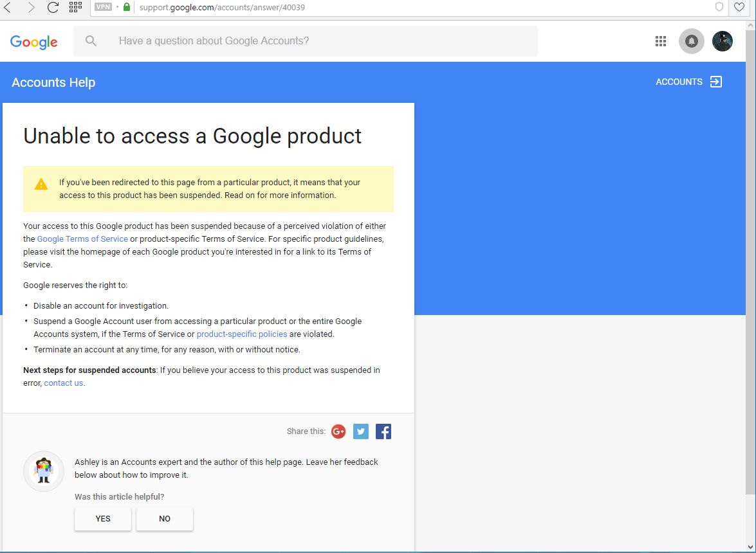Toggle the VPN badge in address bar

pyautogui.click(x=103, y=7)
